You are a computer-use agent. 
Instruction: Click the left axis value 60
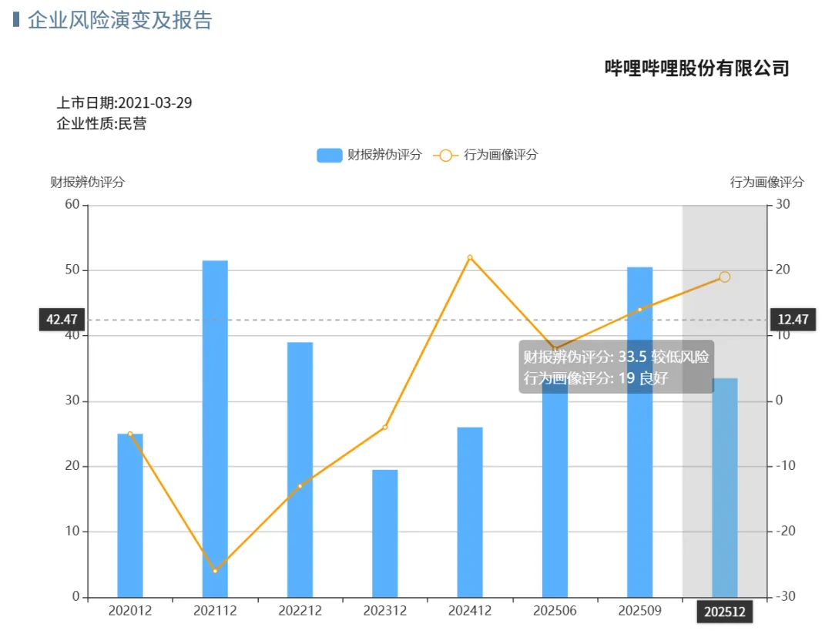(x=72, y=204)
